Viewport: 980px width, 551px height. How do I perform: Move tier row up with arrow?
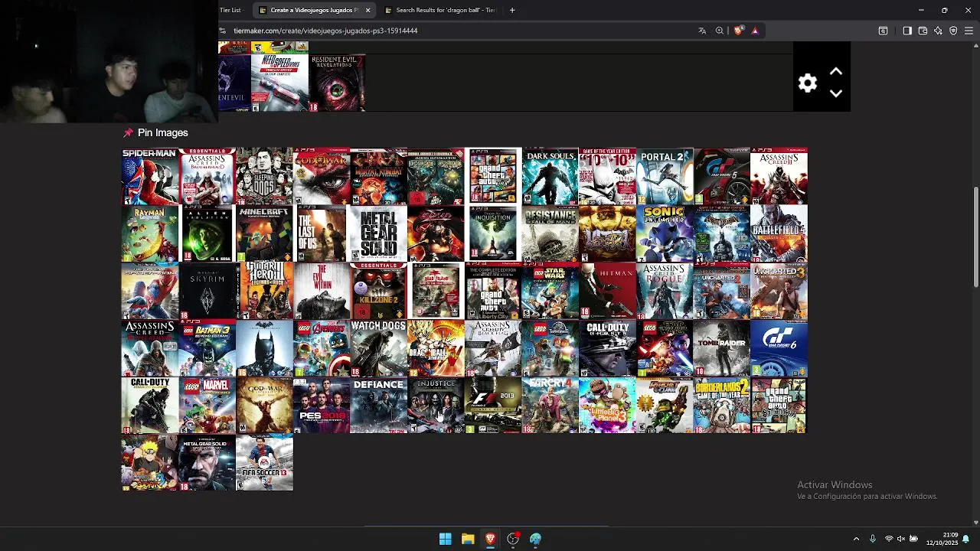point(836,72)
